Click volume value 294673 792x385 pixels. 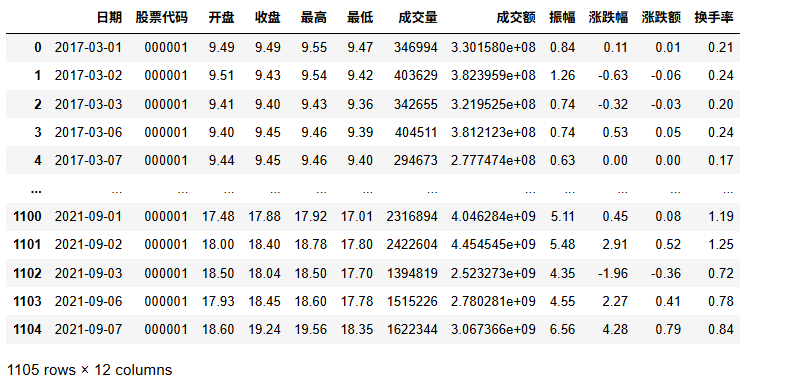pos(416,161)
